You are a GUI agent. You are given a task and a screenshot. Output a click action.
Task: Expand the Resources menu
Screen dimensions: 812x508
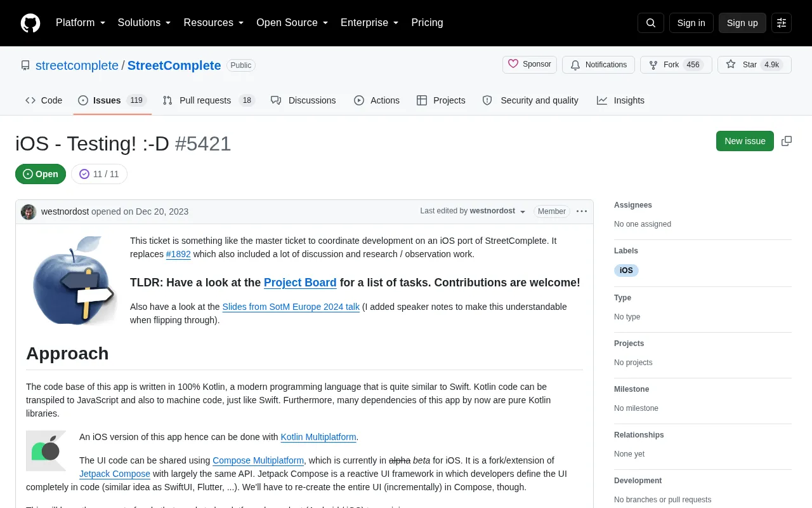pyautogui.click(x=214, y=23)
